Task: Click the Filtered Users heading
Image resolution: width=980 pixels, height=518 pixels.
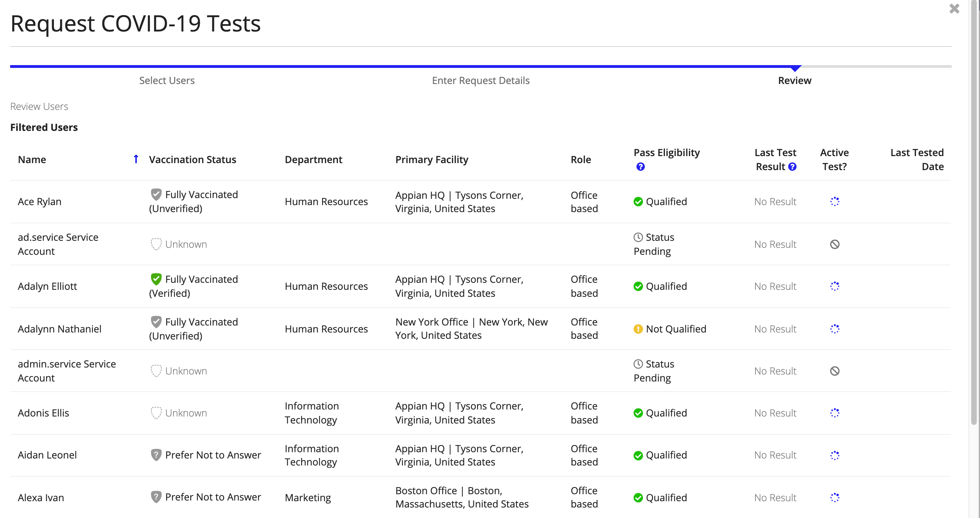Action: 44,127
